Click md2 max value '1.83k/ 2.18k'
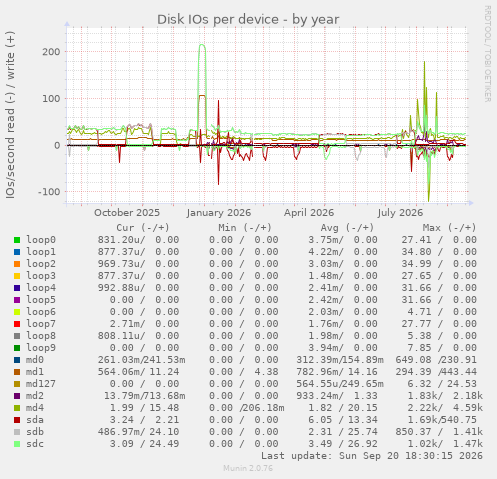Viewport: 497px width, 479px height. 445,396
